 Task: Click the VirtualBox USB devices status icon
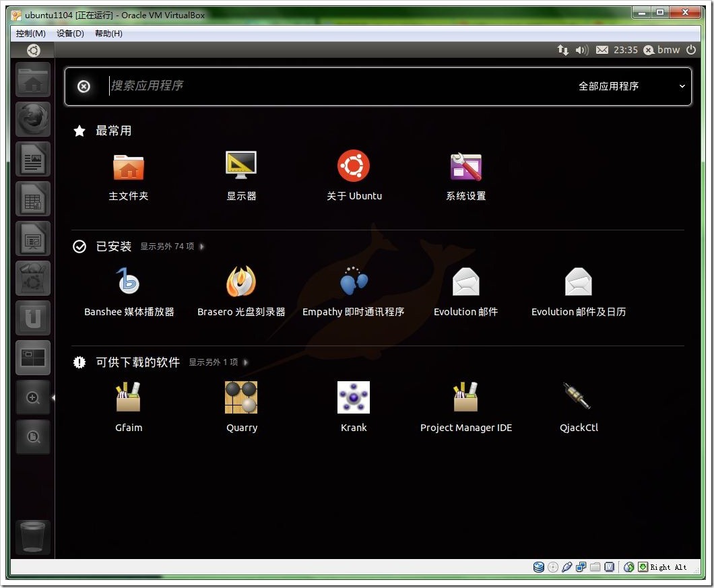pyautogui.click(x=567, y=567)
